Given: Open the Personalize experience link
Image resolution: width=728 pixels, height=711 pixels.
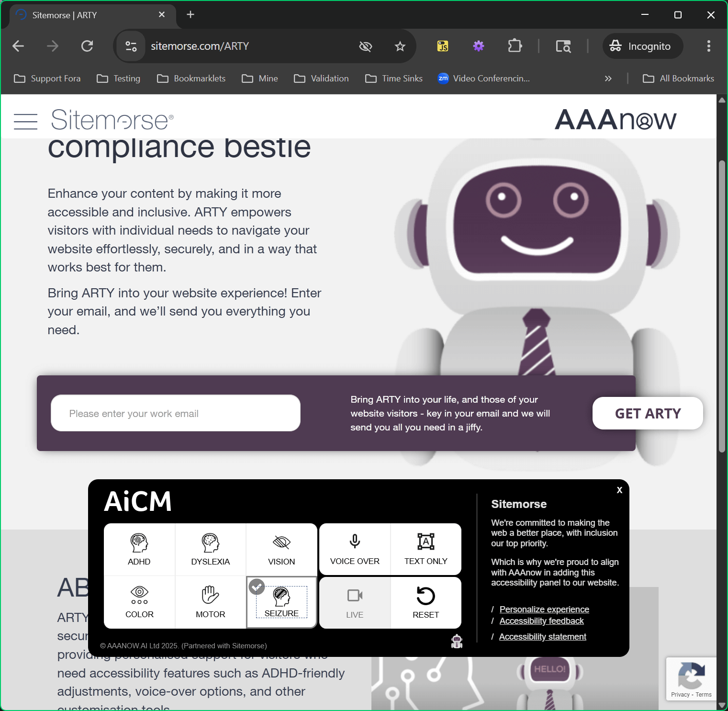Looking at the screenshot, I should coord(544,609).
